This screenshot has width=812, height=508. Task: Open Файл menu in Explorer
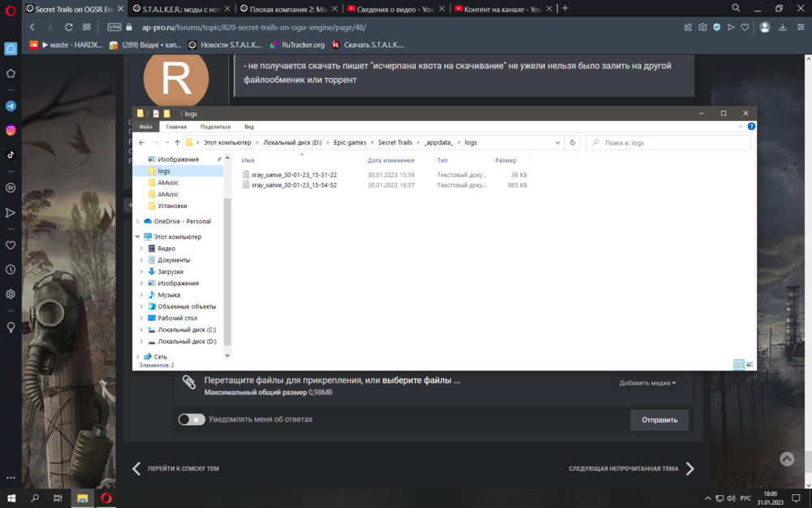point(145,127)
